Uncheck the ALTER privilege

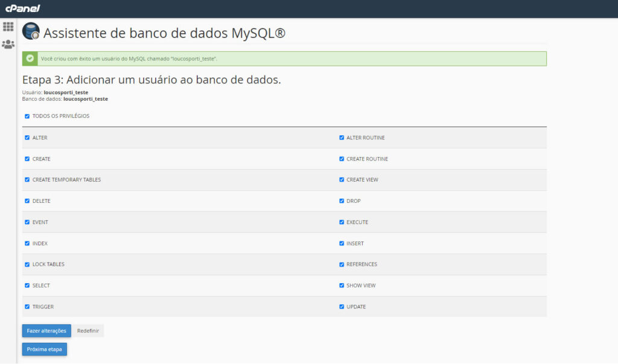point(27,138)
